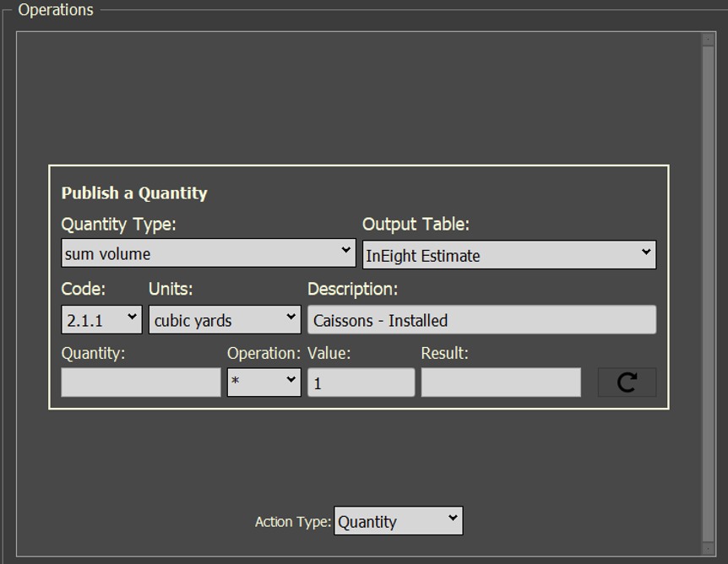728x564 pixels.
Task: Click the Description field with Caissons - Installed
Action: (x=481, y=320)
